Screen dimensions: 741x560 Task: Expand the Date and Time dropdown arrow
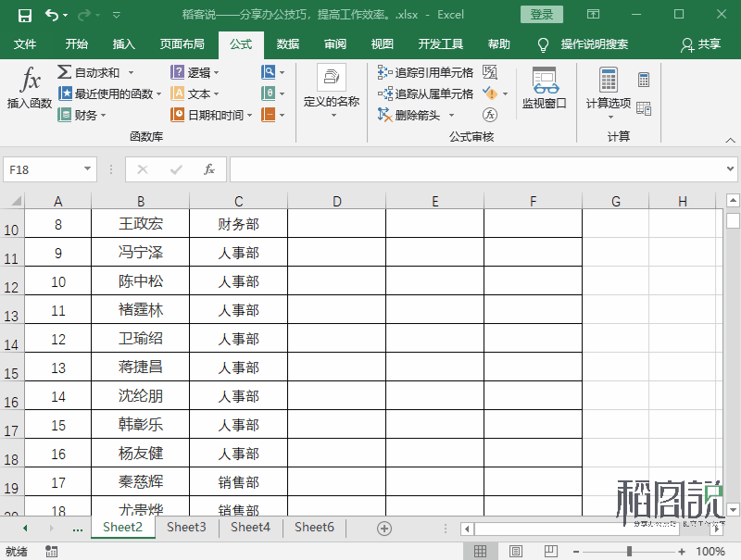(x=249, y=115)
